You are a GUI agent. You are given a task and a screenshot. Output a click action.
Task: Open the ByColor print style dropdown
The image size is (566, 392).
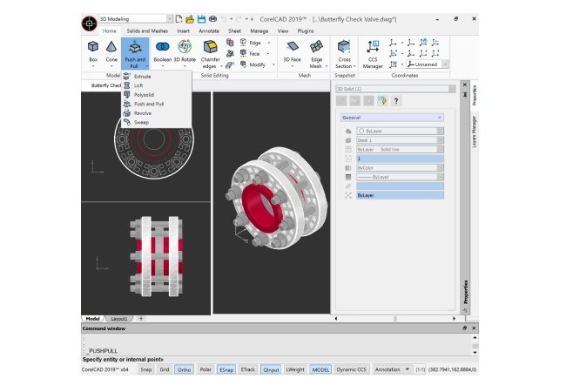point(441,168)
